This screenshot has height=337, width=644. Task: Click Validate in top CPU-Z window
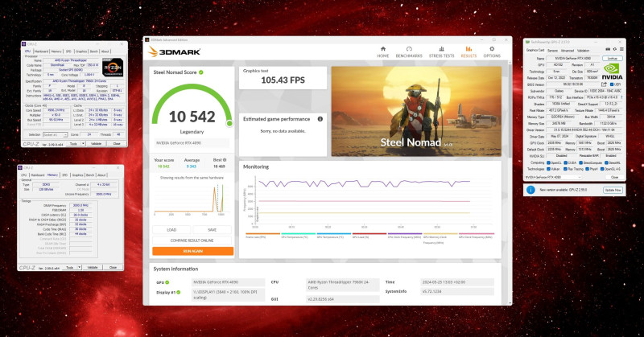[x=97, y=144]
